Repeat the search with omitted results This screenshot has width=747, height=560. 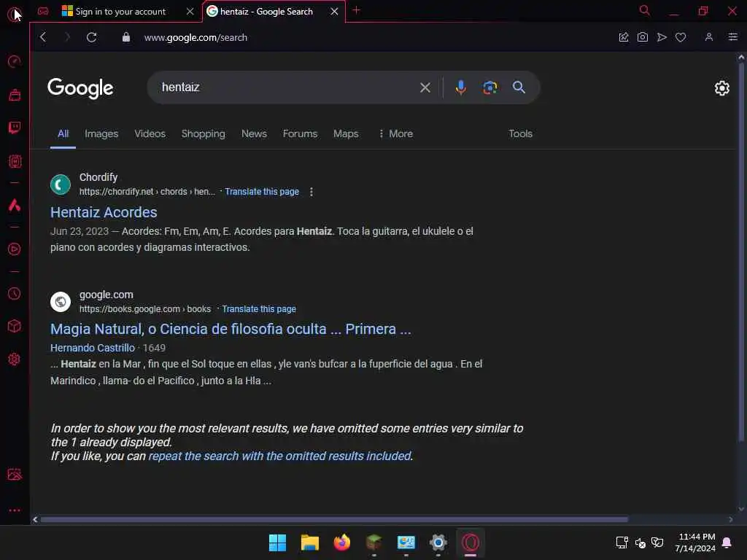(x=279, y=456)
